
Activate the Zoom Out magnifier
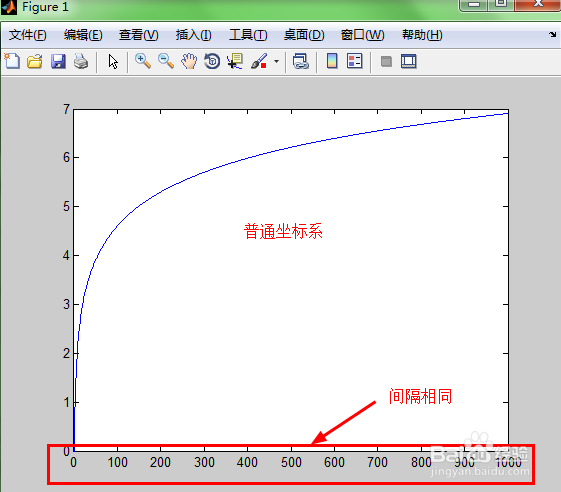point(166,61)
